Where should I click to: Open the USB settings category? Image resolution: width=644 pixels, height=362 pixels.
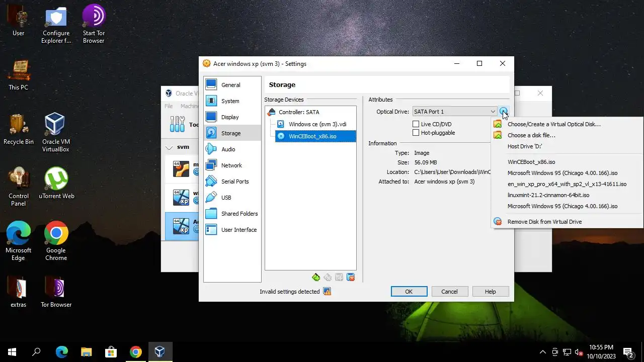click(x=232, y=198)
